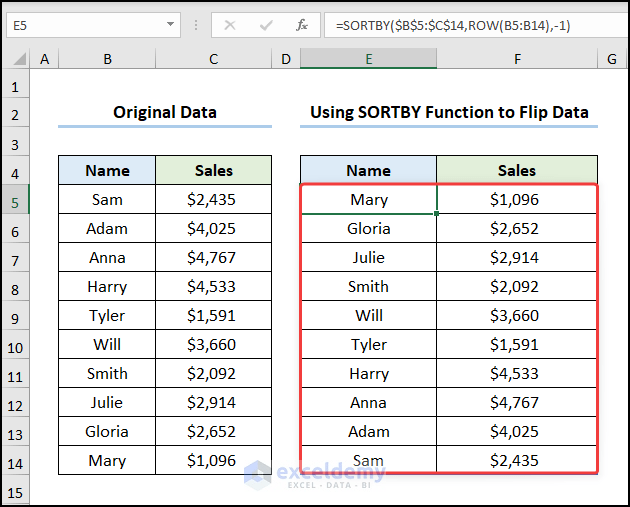Click cell 'Will' in original data

click(107, 344)
